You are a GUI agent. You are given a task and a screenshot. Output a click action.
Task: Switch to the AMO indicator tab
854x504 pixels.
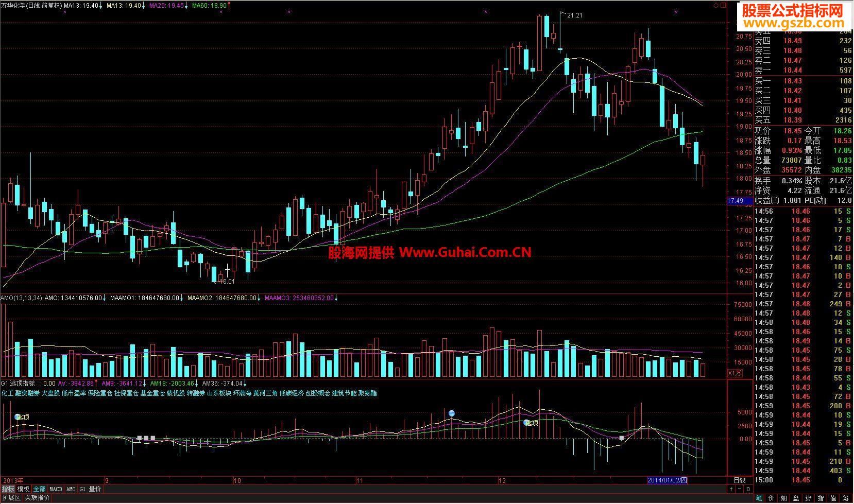71,489
